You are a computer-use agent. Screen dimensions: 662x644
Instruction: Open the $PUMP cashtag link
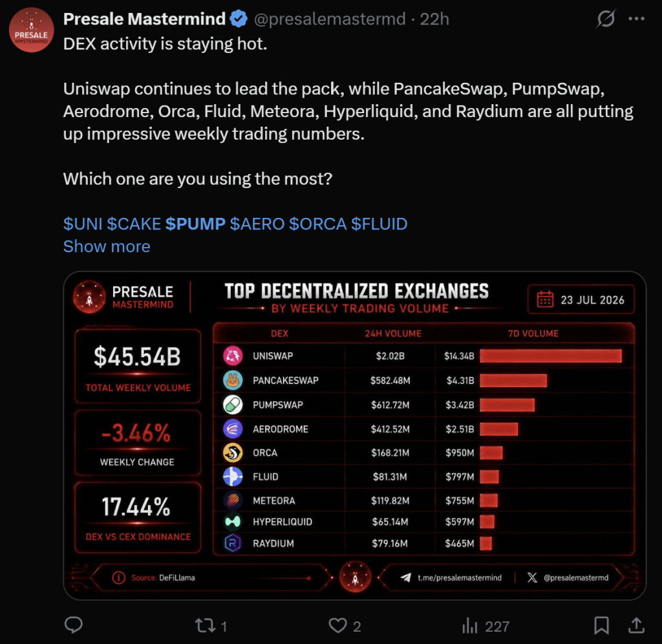[x=195, y=224]
